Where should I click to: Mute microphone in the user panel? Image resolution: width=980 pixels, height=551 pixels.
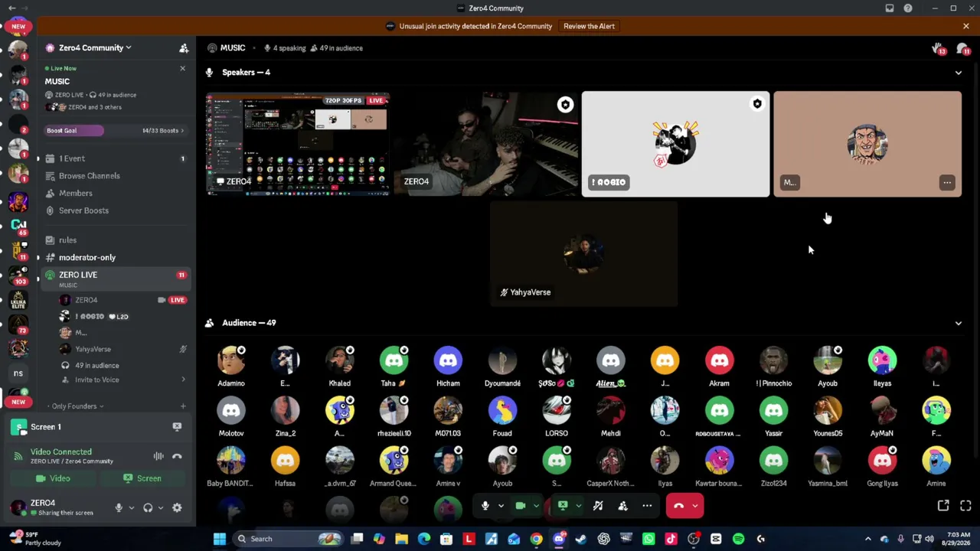point(119,507)
